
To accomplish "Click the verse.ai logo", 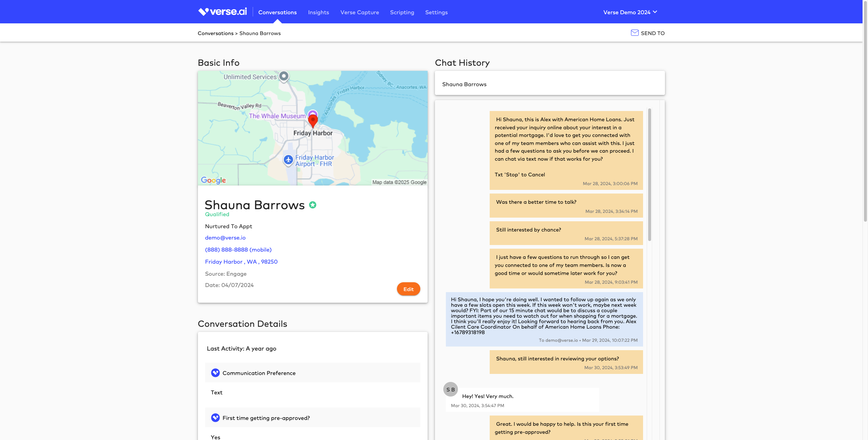I will 222,12.
